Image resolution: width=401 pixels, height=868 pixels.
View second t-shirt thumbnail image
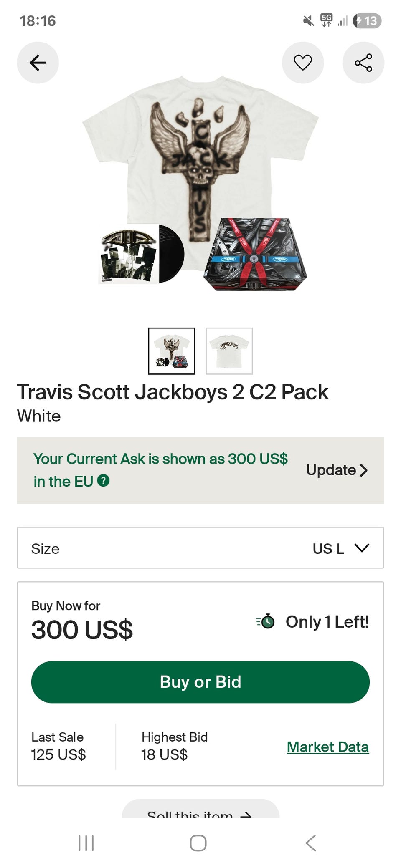pos(229,351)
